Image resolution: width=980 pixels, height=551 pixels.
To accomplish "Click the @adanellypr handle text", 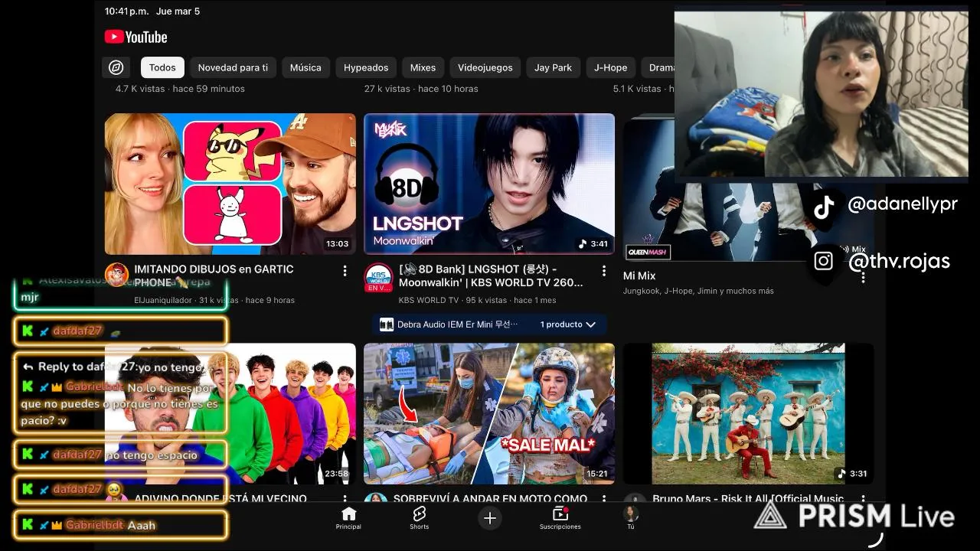I will click(x=903, y=205).
